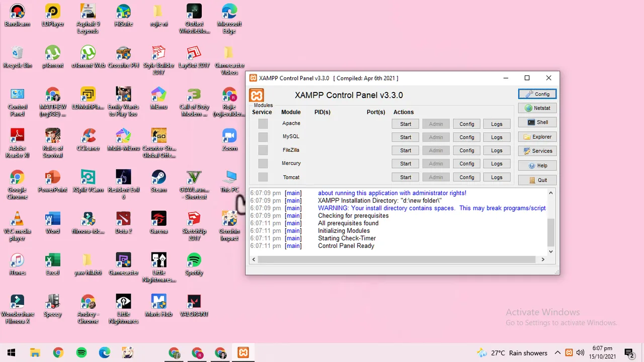
Task: Open Config for the Mercury module
Action: (x=466, y=163)
